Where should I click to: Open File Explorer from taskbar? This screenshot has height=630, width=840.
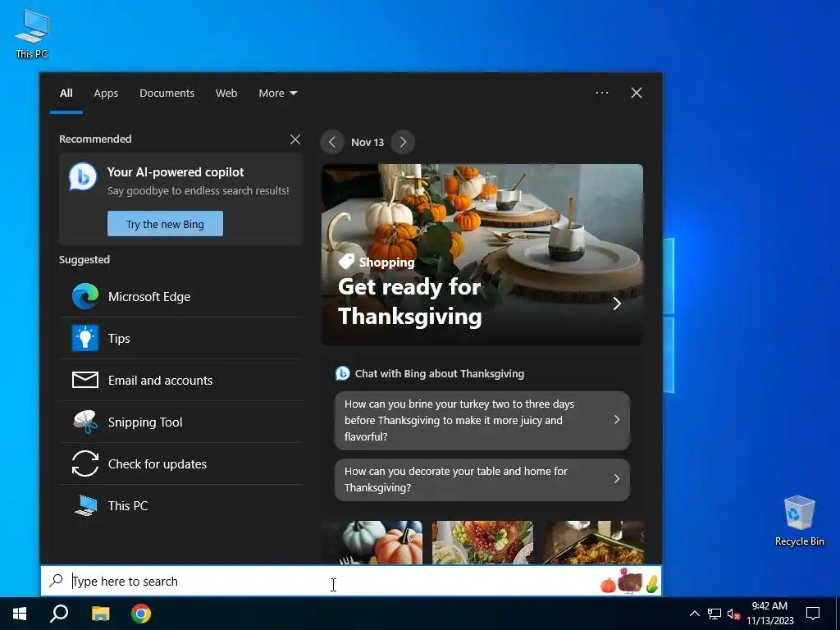pos(100,614)
